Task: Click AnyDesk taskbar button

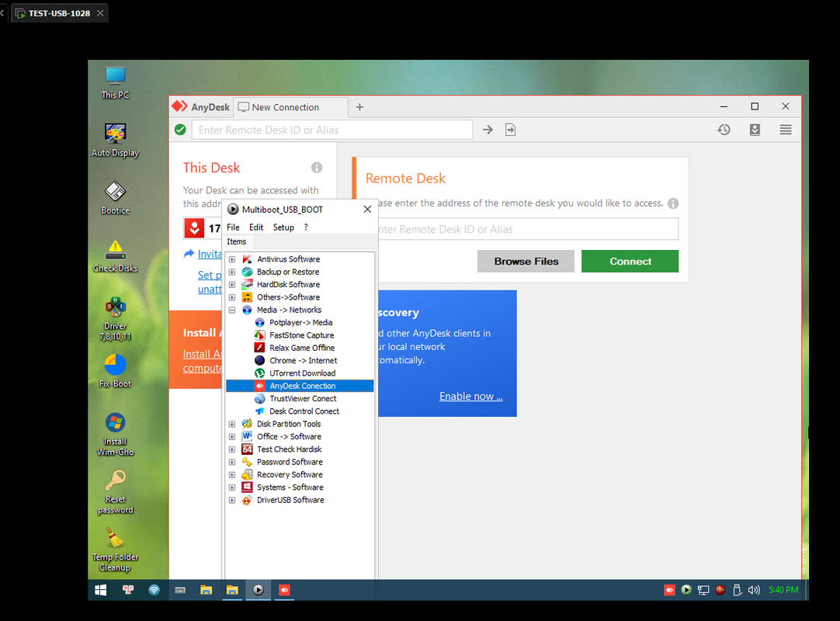Action: [x=284, y=590]
